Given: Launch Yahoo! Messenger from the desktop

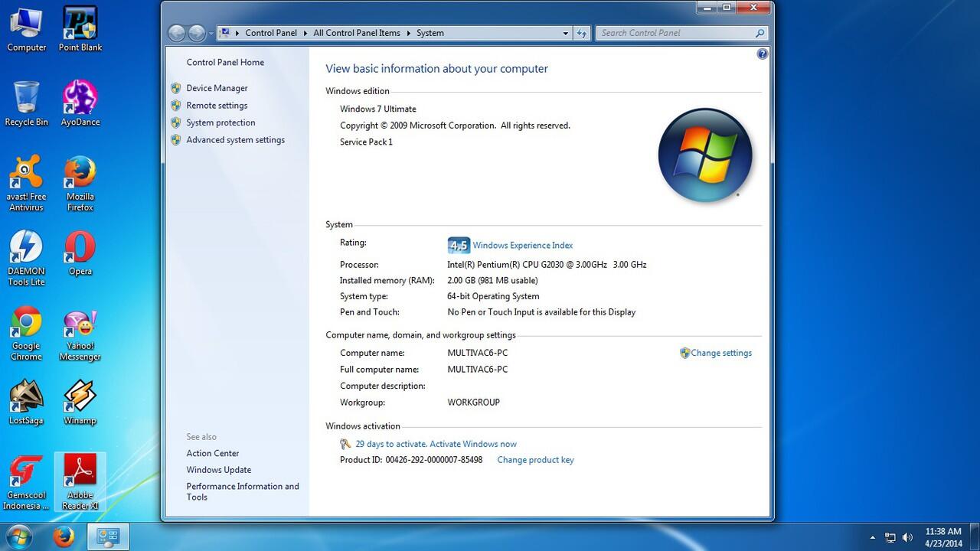Looking at the screenshot, I should 80,334.
